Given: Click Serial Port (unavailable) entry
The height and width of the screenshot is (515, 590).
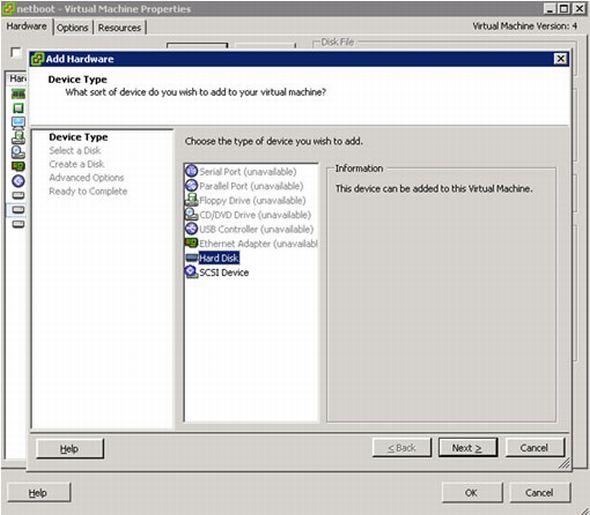Looking at the screenshot, I should (x=248, y=172).
